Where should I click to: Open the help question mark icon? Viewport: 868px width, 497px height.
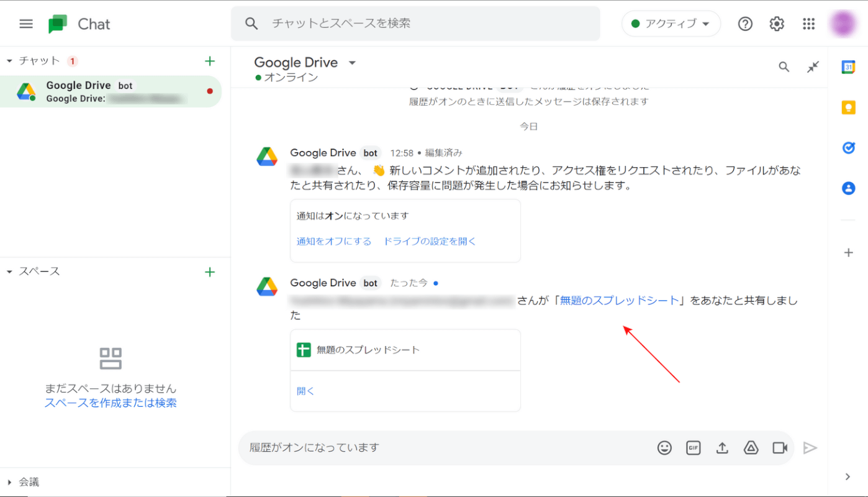[745, 24]
